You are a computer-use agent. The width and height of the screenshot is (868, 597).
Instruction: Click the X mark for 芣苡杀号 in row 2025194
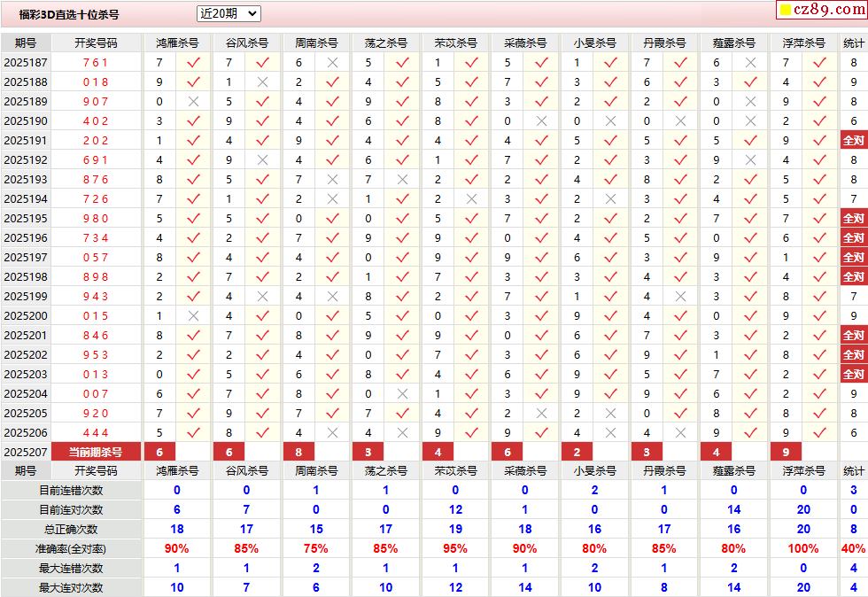tap(471, 198)
